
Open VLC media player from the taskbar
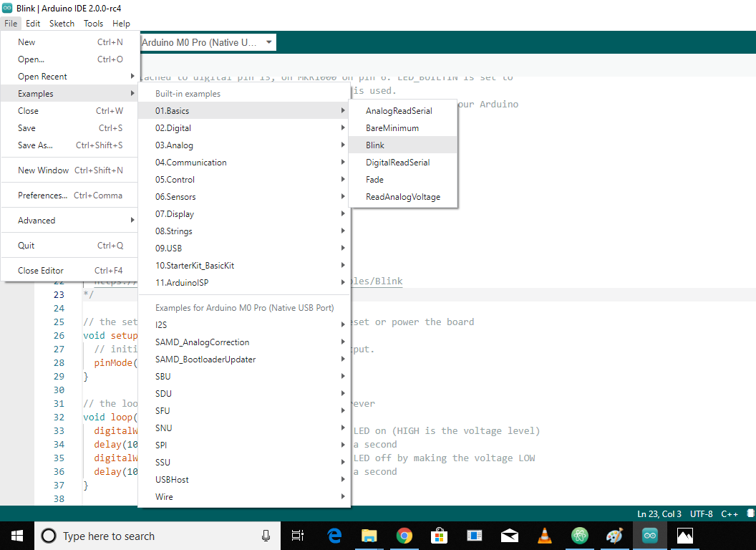[544, 536]
